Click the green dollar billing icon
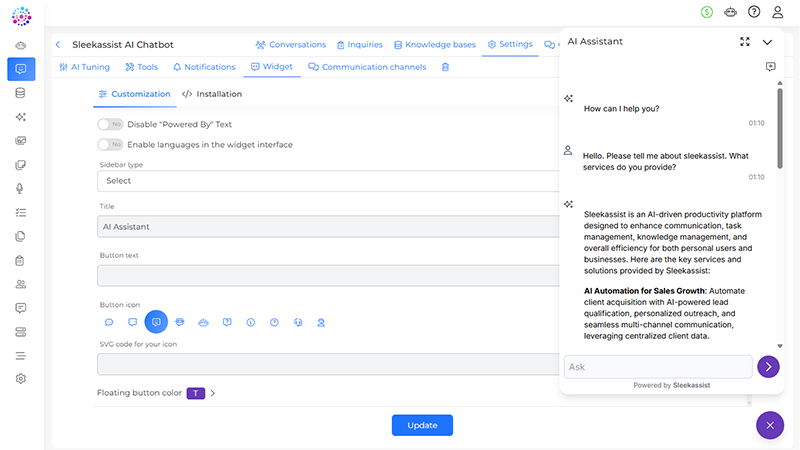The height and width of the screenshot is (450, 800). [x=708, y=12]
